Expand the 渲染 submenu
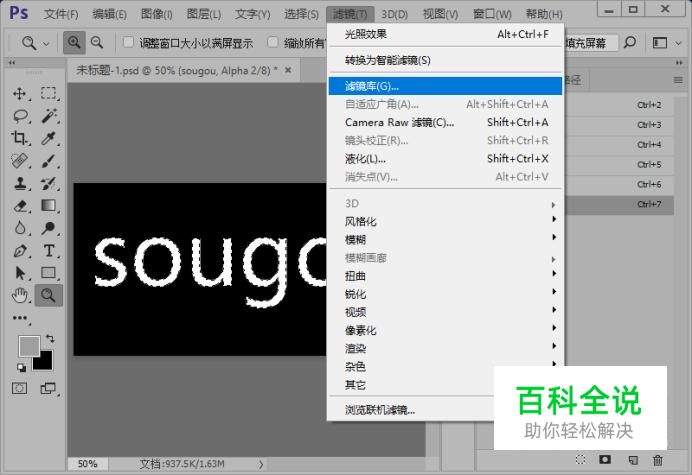The image size is (692, 475). pyautogui.click(x=445, y=348)
